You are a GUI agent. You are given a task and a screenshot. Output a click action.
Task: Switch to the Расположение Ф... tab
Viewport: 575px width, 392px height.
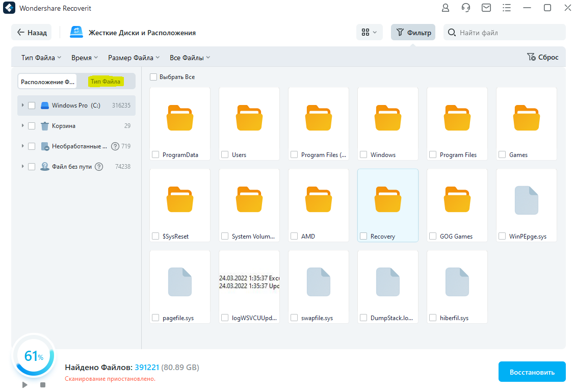tap(47, 82)
